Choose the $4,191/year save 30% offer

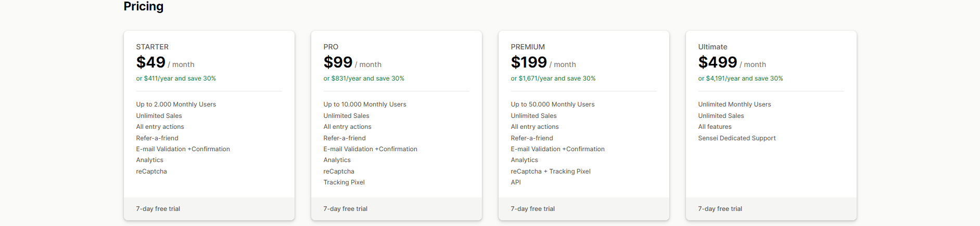point(741,78)
